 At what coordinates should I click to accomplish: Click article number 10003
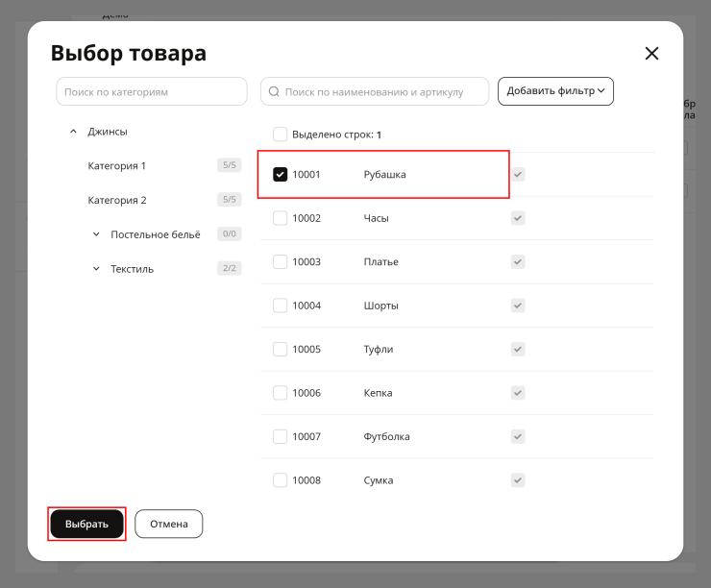[306, 261]
